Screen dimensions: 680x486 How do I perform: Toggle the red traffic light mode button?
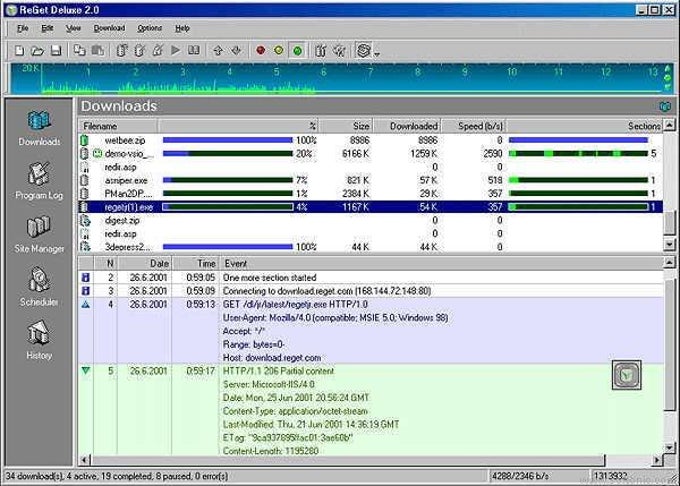coord(261,49)
